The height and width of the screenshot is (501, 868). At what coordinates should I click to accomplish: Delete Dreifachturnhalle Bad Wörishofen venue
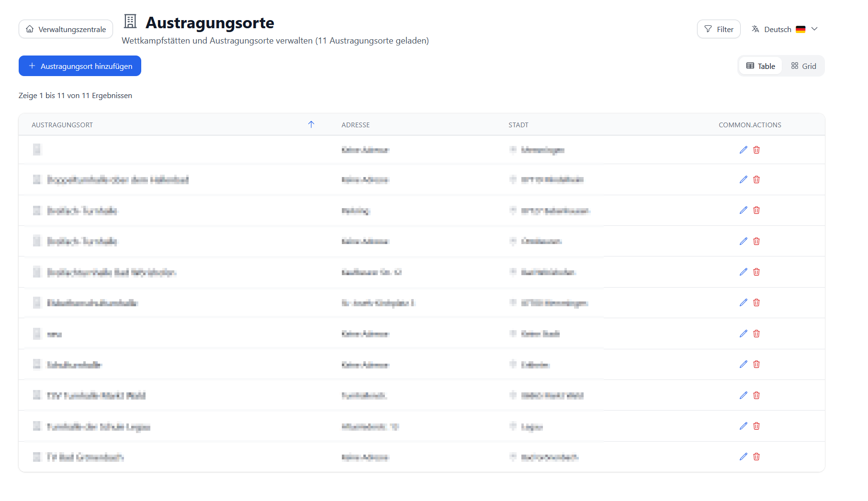[x=756, y=272]
